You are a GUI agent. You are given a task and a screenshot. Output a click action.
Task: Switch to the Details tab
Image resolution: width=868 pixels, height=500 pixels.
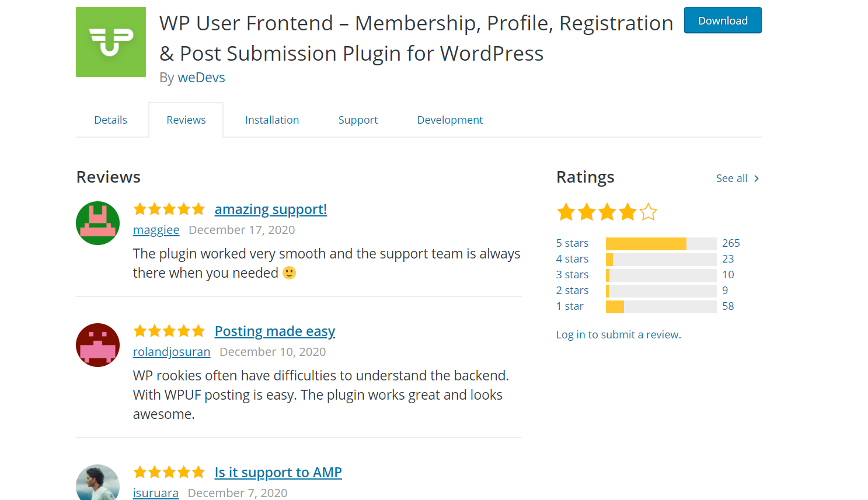pos(110,120)
